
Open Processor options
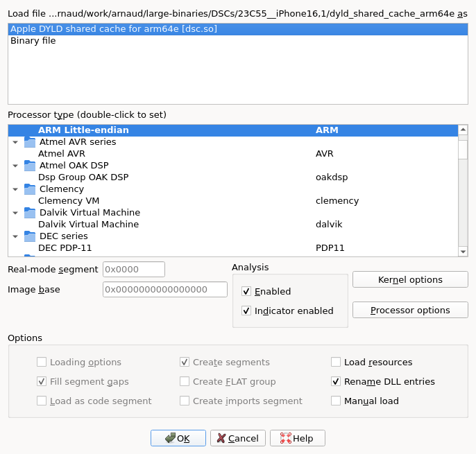click(x=410, y=310)
